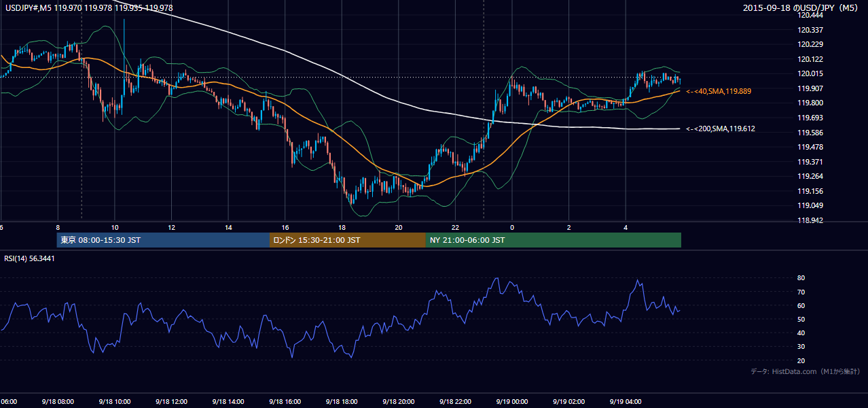Click the 9/18 16:00 bottom time label
Viewport: 868px width, 408px height.
(x=284, y=401)
